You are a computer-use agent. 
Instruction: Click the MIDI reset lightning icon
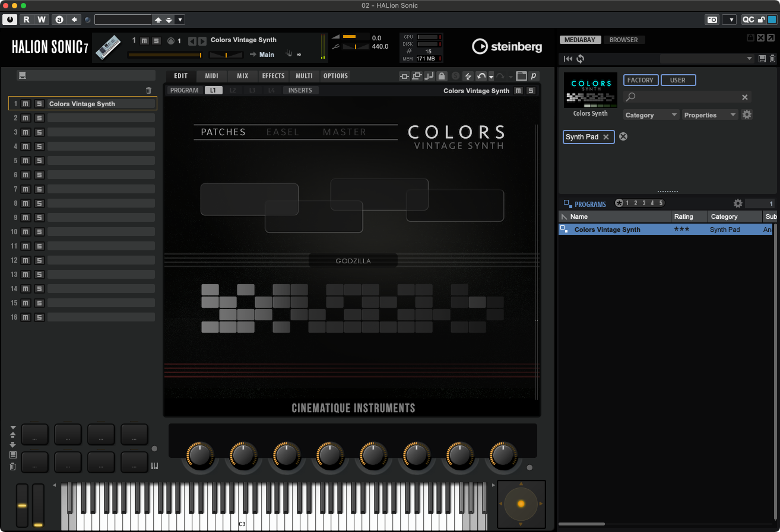click(x=468, y=76)
